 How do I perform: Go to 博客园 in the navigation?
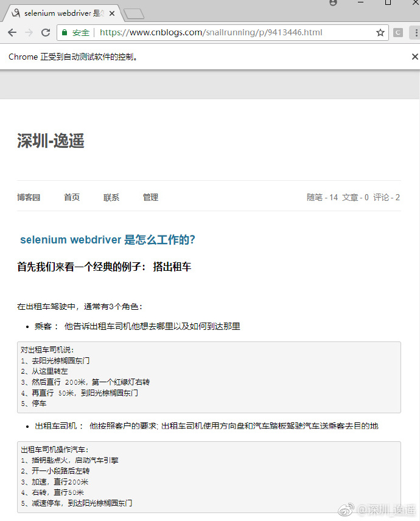[29, 197]
